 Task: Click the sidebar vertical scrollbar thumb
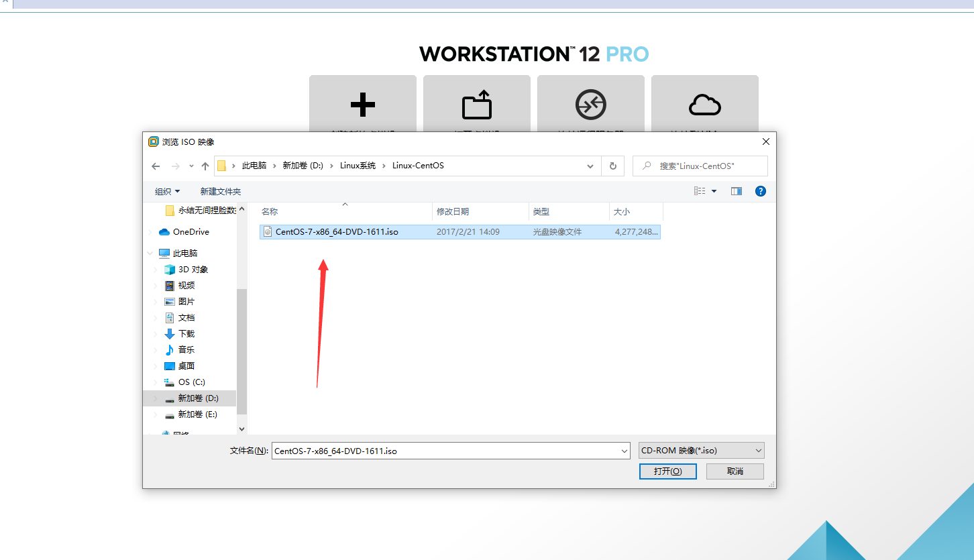(x=242, y=352)
